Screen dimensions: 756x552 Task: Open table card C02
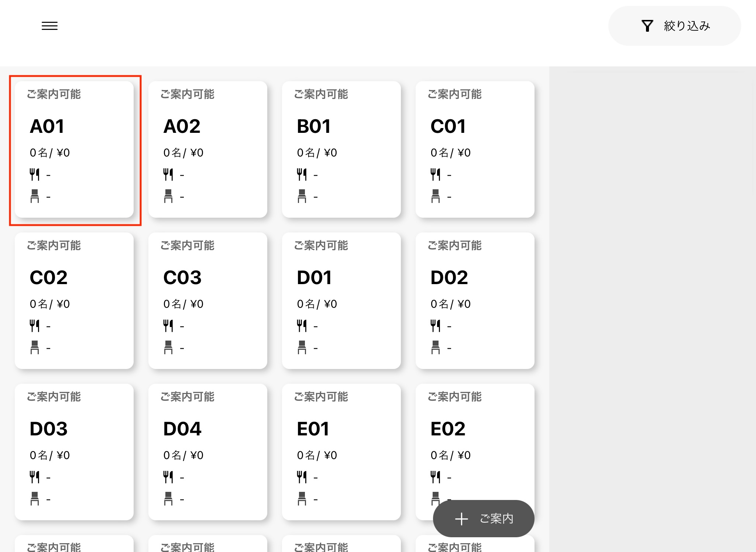74,301
